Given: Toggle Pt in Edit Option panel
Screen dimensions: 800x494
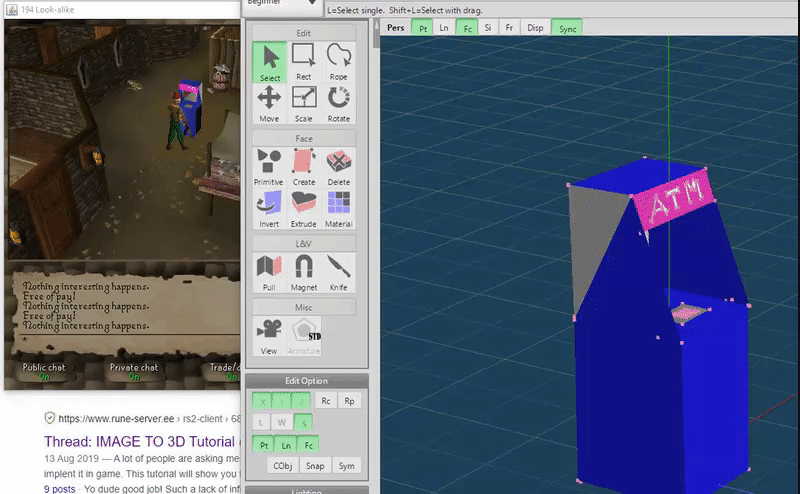Looking at the screenshot, I should tap(263, 445).
